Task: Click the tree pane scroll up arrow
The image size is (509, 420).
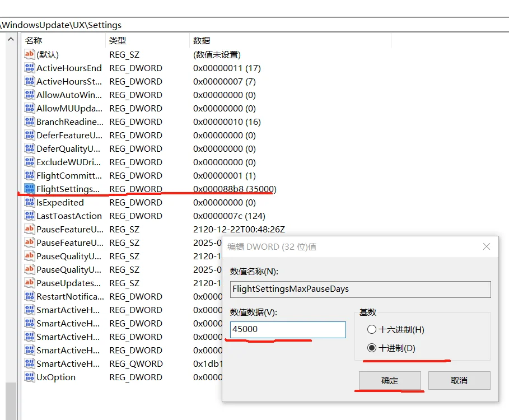Action: tap(11, 40)
